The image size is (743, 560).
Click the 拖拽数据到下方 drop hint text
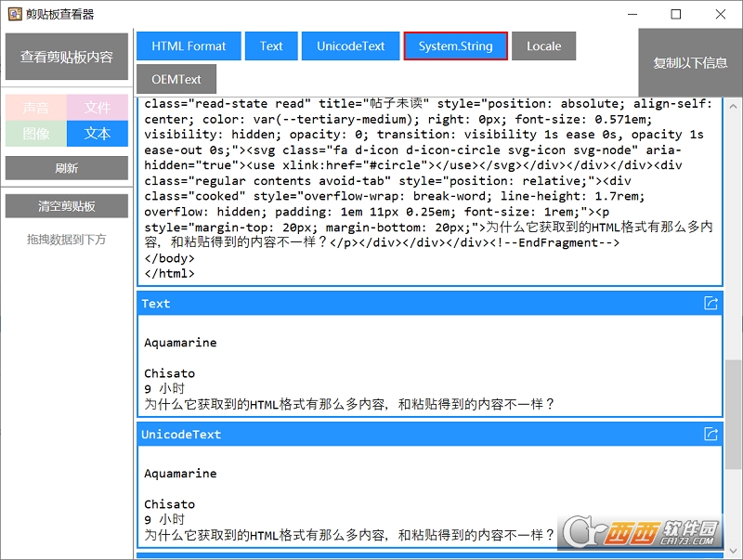click(66, 240)
